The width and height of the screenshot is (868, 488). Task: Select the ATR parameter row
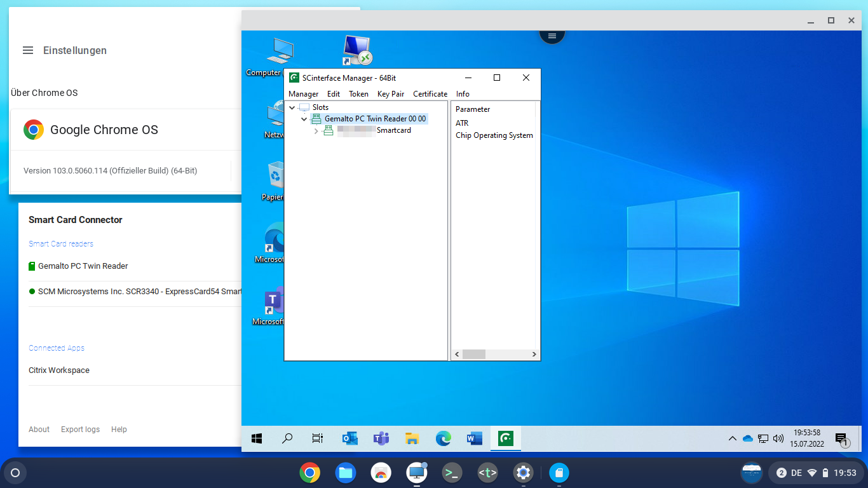click(462, 123)
